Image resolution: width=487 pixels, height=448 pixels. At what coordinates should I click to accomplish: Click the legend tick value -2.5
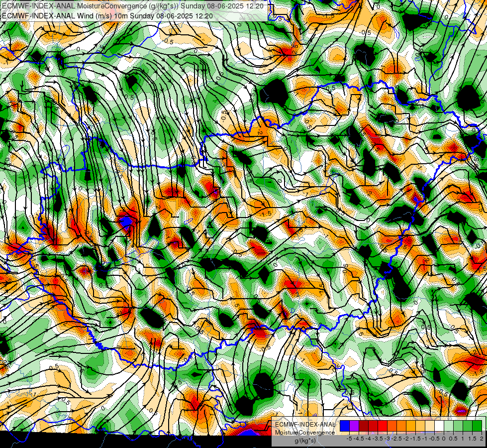pyautogui.click(x=396, y=439)
